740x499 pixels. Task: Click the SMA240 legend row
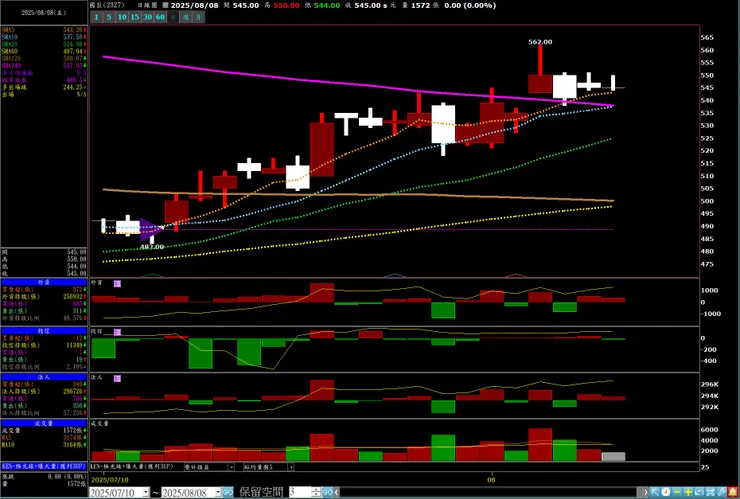click(43, 66)
